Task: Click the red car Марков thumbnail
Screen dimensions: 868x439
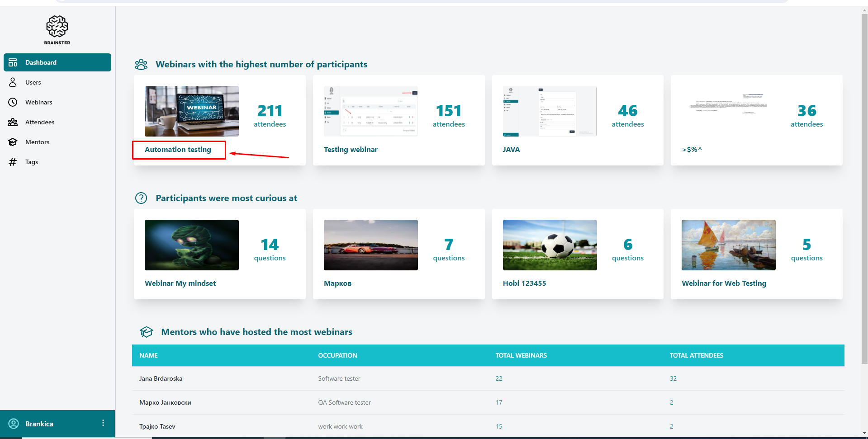Action: [370, 245]
